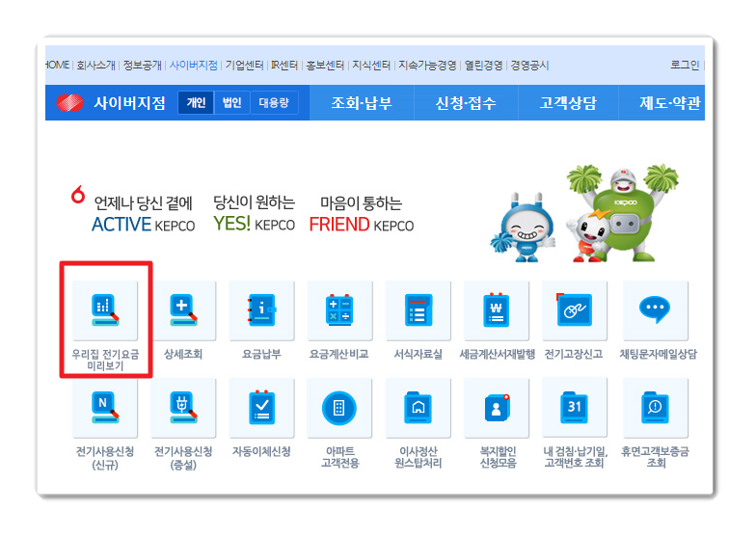Select the 대용량 tab
Image resolution: width=756 pixels, height=537 pixels.
[x=274, y=102]
